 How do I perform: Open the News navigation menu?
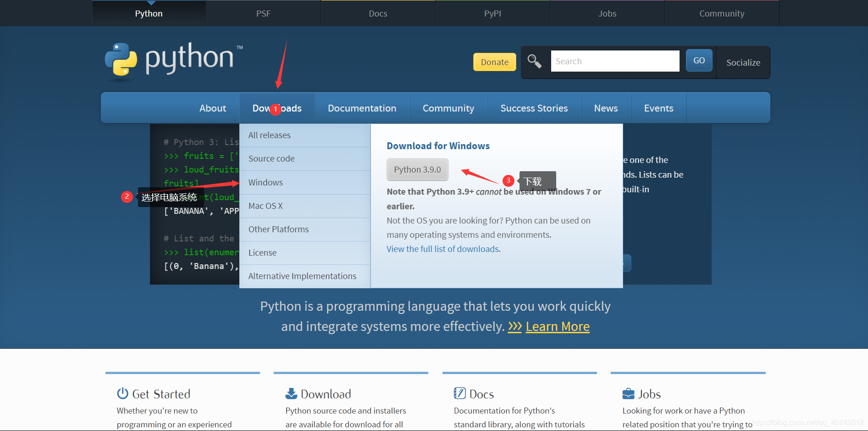606,108
